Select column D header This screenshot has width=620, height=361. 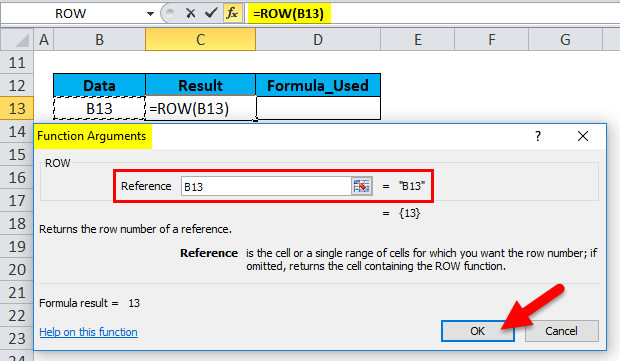point(318,40)
